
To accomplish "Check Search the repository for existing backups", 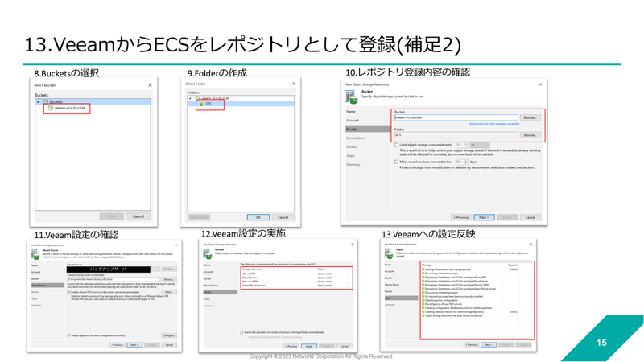I will point(242,332).
